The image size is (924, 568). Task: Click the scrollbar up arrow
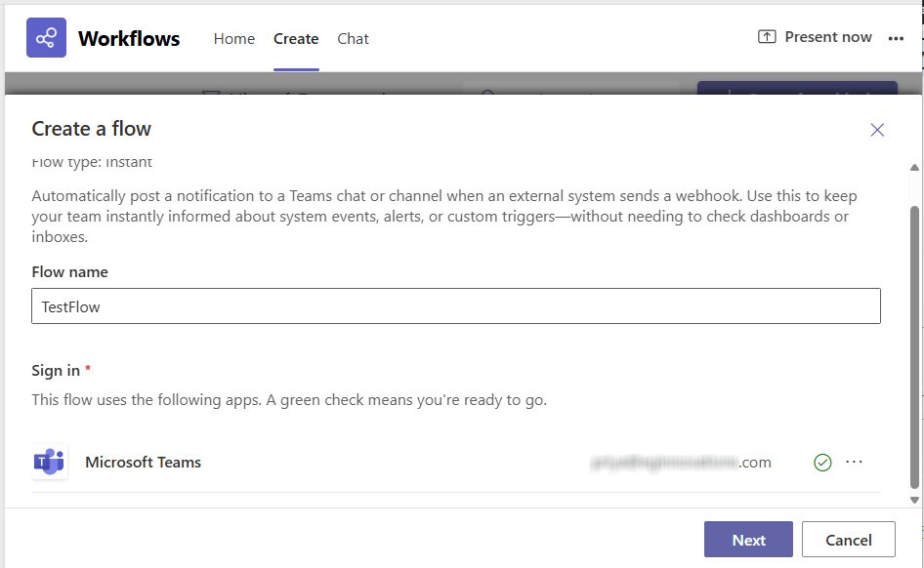tap(915, 169)
